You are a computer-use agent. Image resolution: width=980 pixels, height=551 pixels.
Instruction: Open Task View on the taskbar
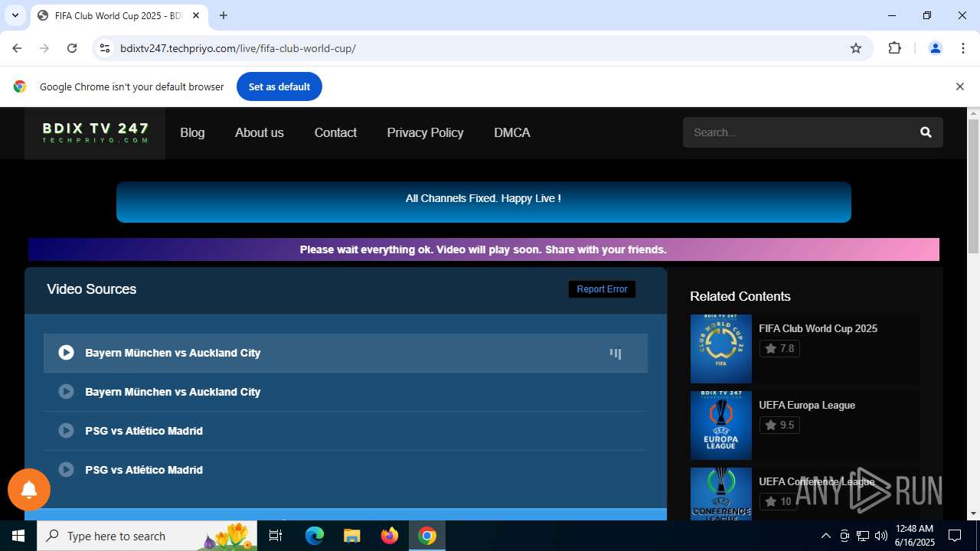[x=276, y=536]
